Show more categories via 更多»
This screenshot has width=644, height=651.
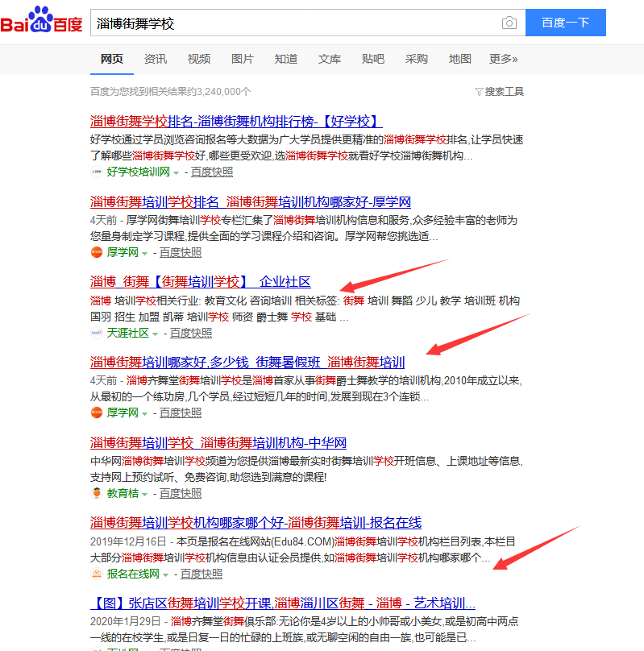[x=503, y=59]
